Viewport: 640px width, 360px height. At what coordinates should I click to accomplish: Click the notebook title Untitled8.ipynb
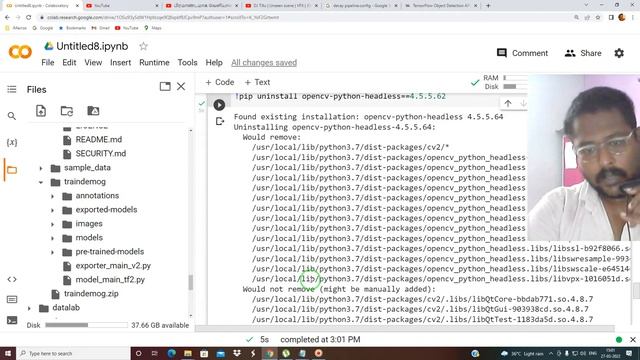click(92, 47)
